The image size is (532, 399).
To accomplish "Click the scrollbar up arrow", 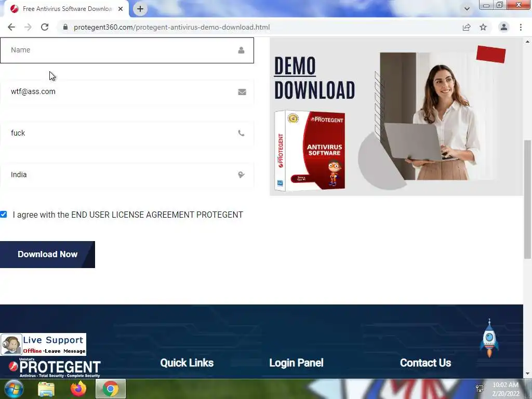I will coord(527,42).
